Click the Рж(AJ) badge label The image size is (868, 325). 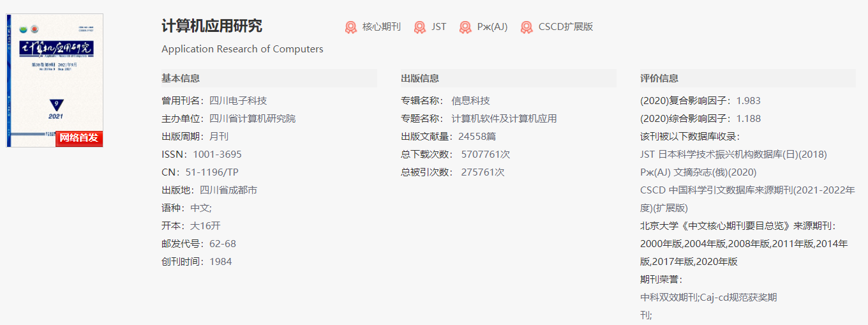[493, 27]
